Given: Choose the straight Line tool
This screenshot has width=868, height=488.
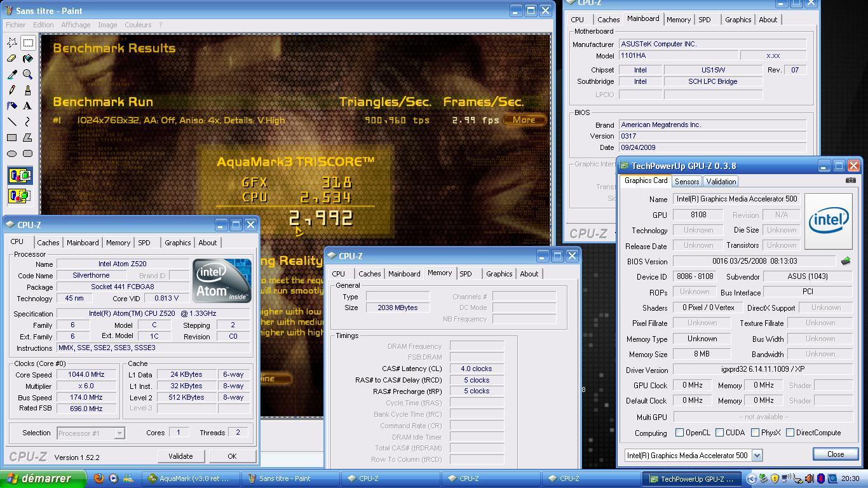Looking at the screenshot, I should (12, 121).
